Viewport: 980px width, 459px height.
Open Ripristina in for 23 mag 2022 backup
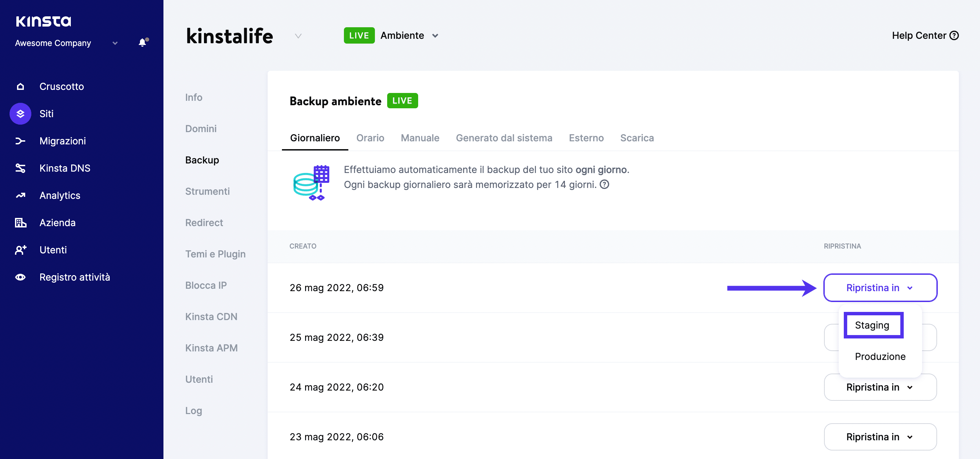(880, 437)
